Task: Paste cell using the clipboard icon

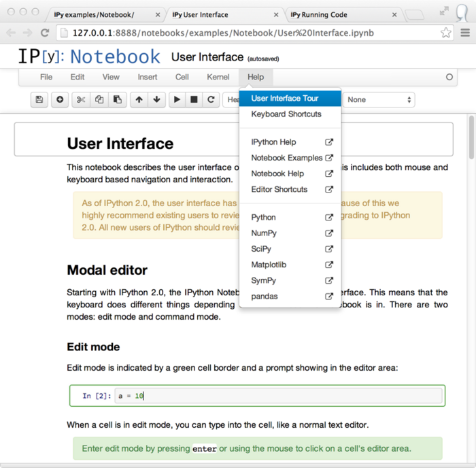Action: tap(117, 99)
